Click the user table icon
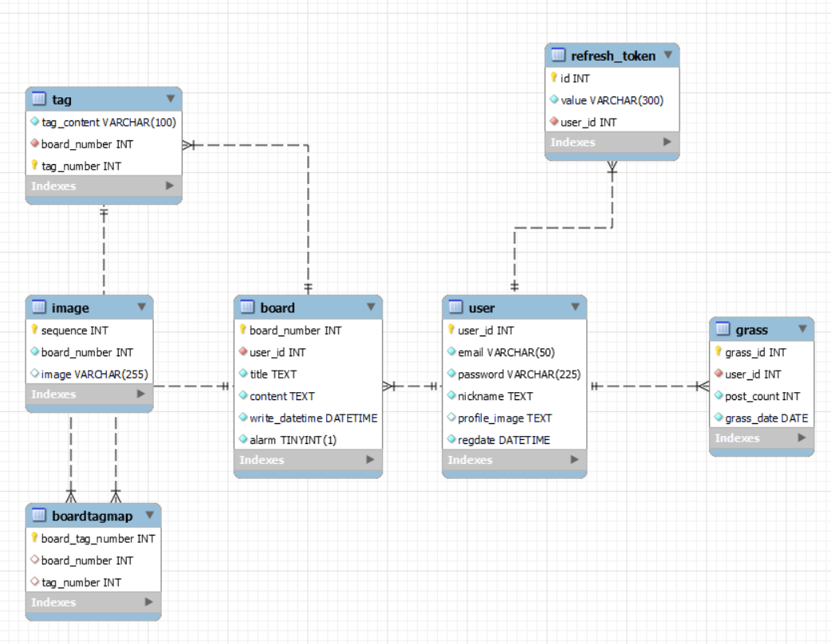This screenshot has width=831, height=644. pyautogui.click(x=456, y=307)
